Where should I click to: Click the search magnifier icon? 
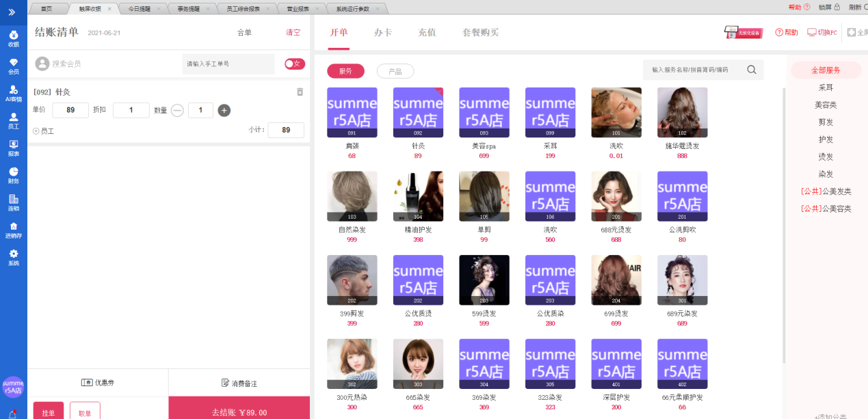[x=752, y=70]
